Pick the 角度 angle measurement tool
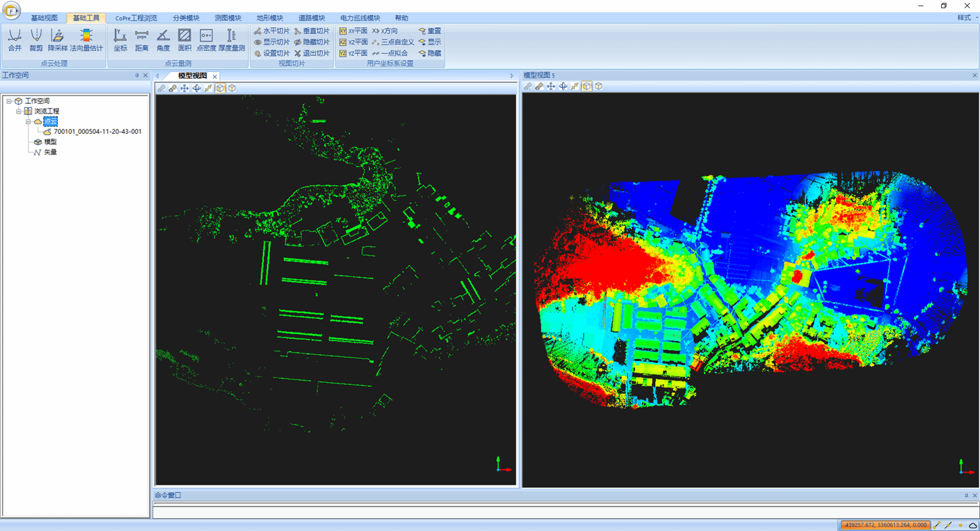 click(x=163, y=40)
